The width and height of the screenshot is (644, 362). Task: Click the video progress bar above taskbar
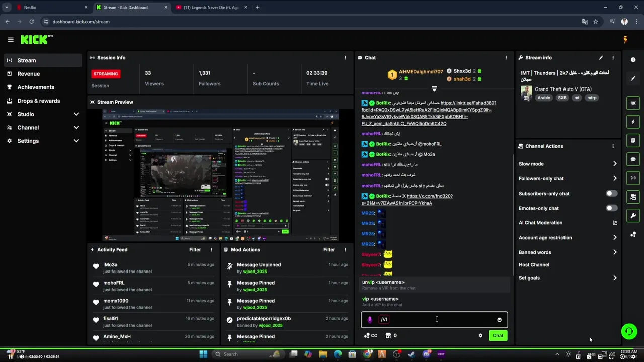pyautogui.click(x=322, y=348)
